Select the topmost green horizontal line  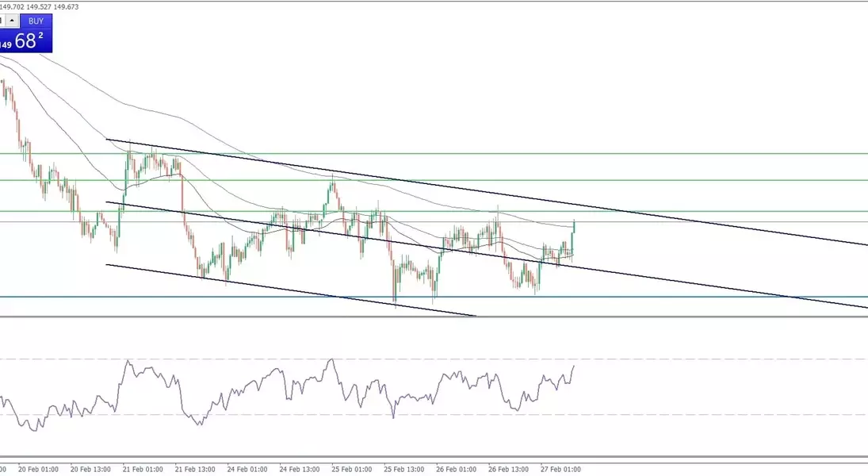[x=713, y=154]
